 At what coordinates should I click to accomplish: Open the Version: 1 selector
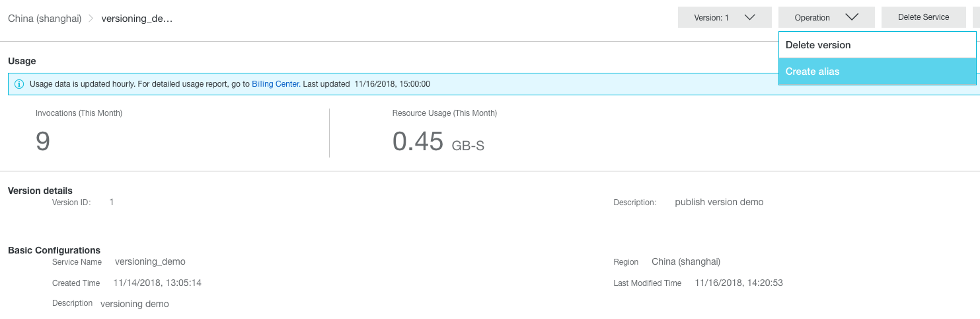[725, 17]
